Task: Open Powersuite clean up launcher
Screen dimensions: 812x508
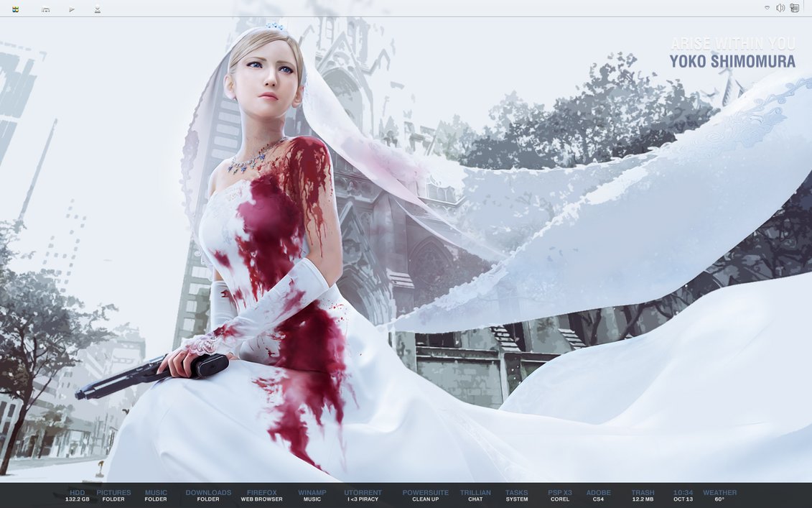Action: [x=425, y=496]
